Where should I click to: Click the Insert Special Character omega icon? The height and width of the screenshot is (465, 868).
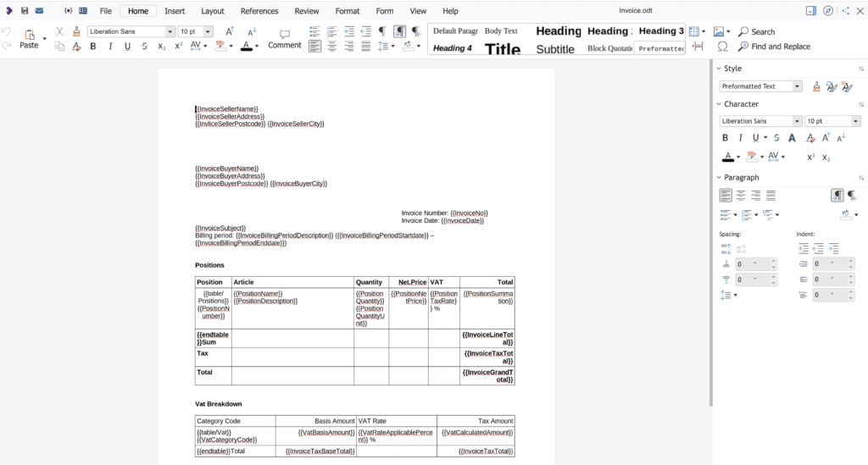pos(722,47)
